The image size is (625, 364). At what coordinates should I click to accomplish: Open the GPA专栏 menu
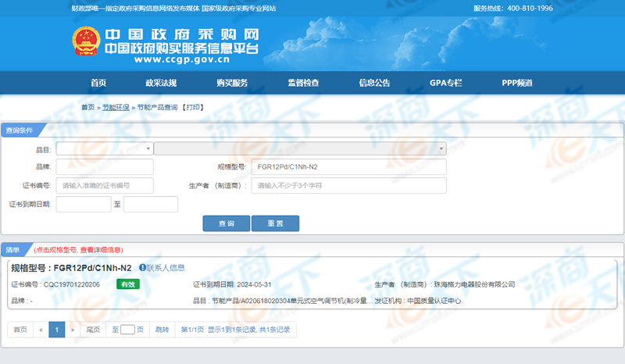coord(445,83)
